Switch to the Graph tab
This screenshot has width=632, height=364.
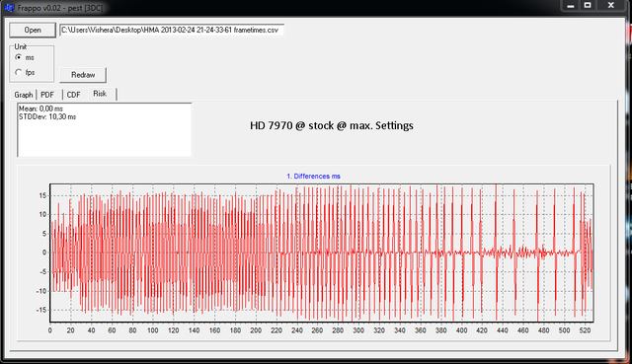pos(24,95)
